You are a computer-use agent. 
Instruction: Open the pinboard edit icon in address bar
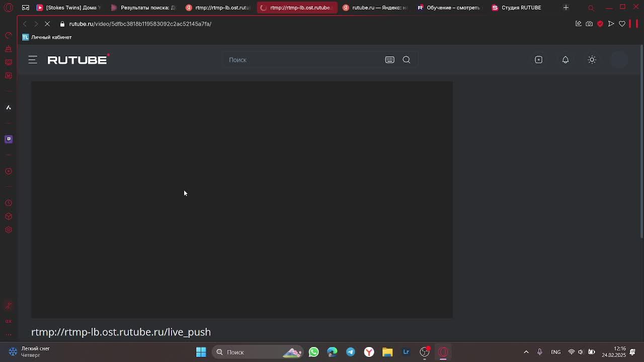coord(578,24)
